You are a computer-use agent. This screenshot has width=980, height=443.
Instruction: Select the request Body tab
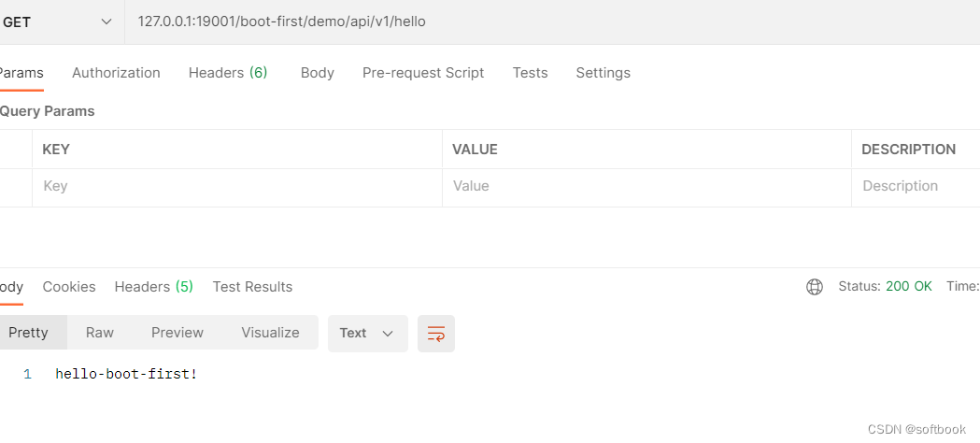318,73
